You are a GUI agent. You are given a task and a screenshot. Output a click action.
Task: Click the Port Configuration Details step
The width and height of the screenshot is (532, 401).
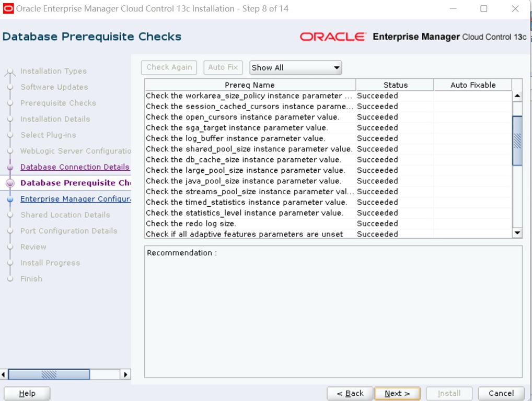68,231
